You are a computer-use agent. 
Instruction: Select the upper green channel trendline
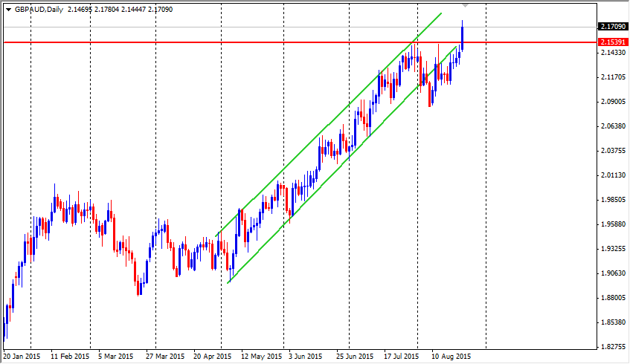(x=329, y=124)
